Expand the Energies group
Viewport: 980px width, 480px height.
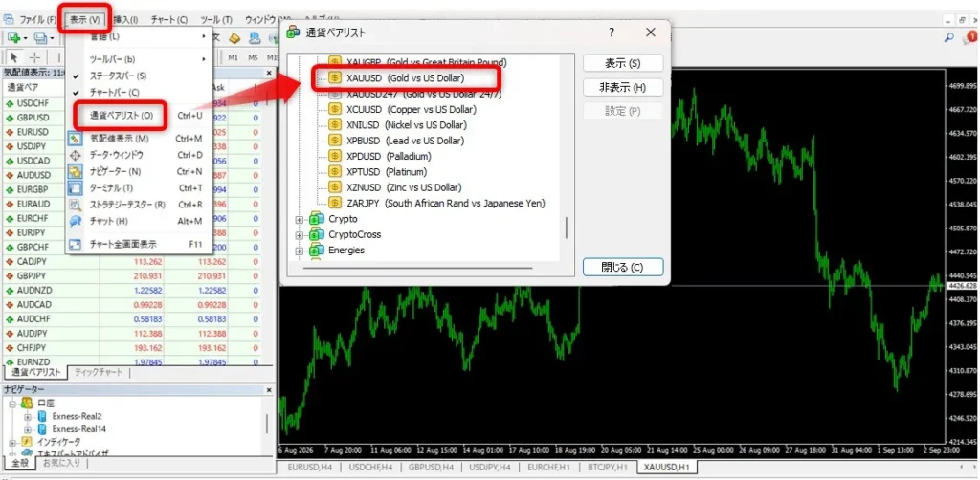point(299,251)
